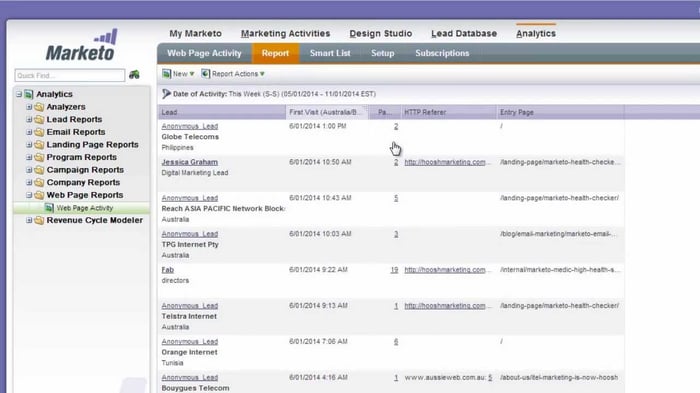The height and width of the screenshot is (393, 700).
Task: Open Design Studio section
Action: coord(380,33)
